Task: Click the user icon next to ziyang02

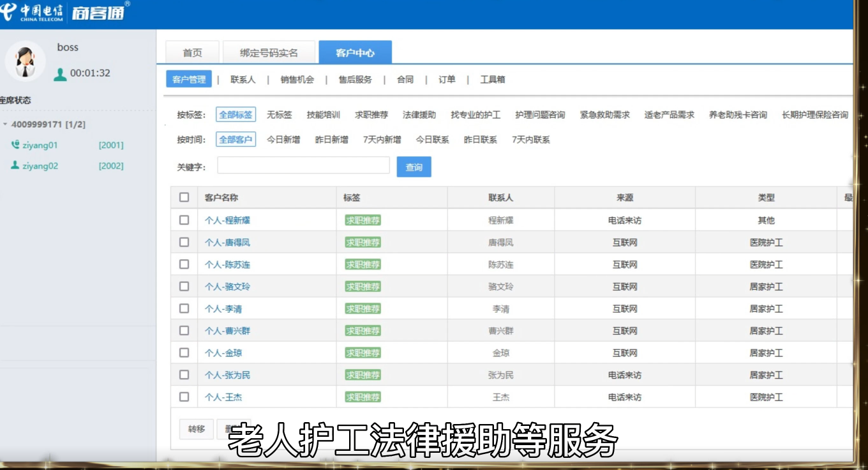Action: 15,165
